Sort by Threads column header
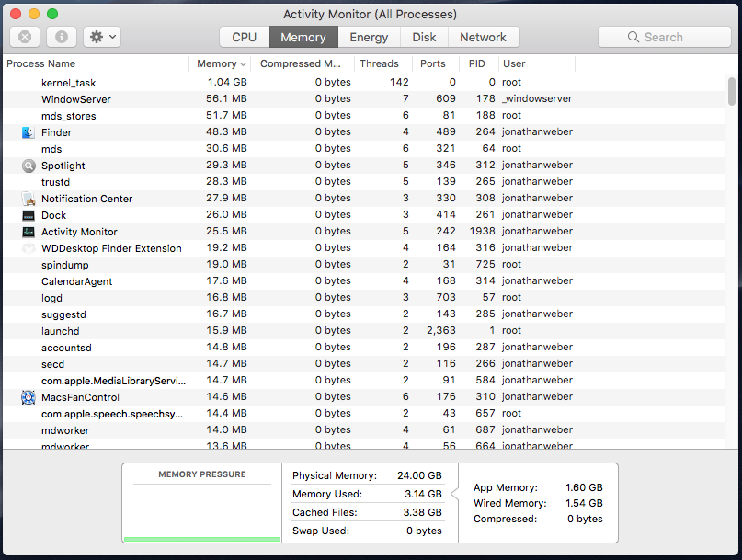 click(x=383, y=63)
